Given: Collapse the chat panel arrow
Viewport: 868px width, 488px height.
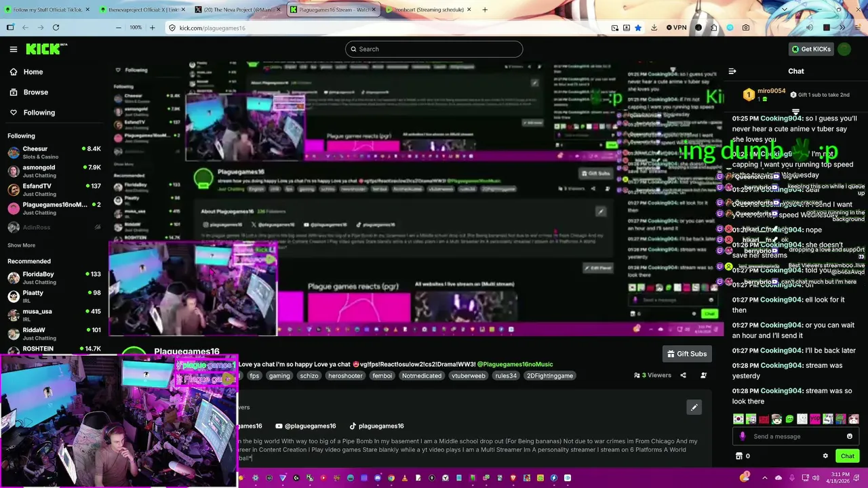Looking at the screenshot, I should point(732,71).
